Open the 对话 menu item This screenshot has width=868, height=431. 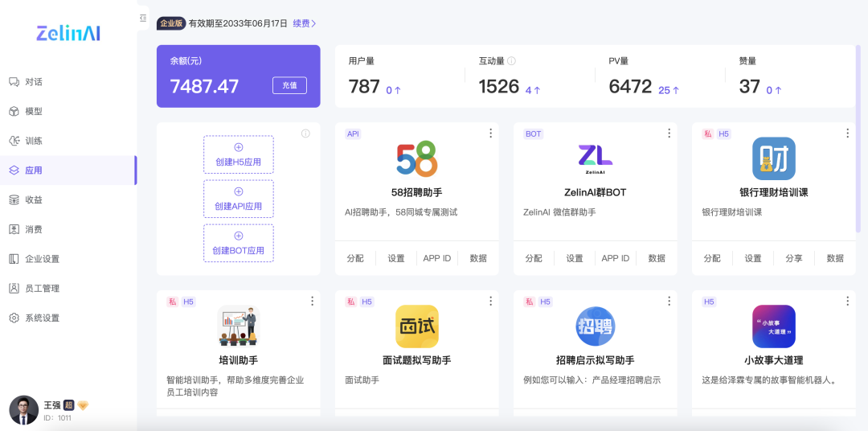(68, 82)
